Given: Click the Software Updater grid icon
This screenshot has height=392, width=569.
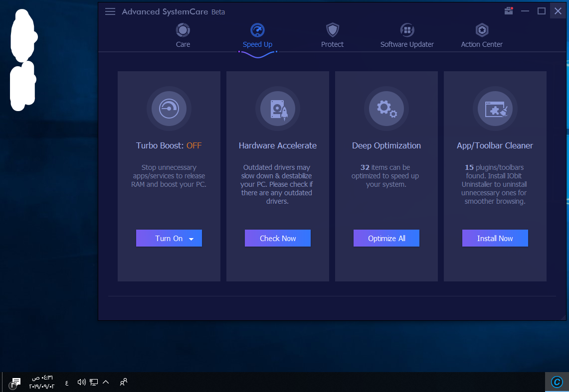Looking at the screenshot, I should [x=407, y=30].
